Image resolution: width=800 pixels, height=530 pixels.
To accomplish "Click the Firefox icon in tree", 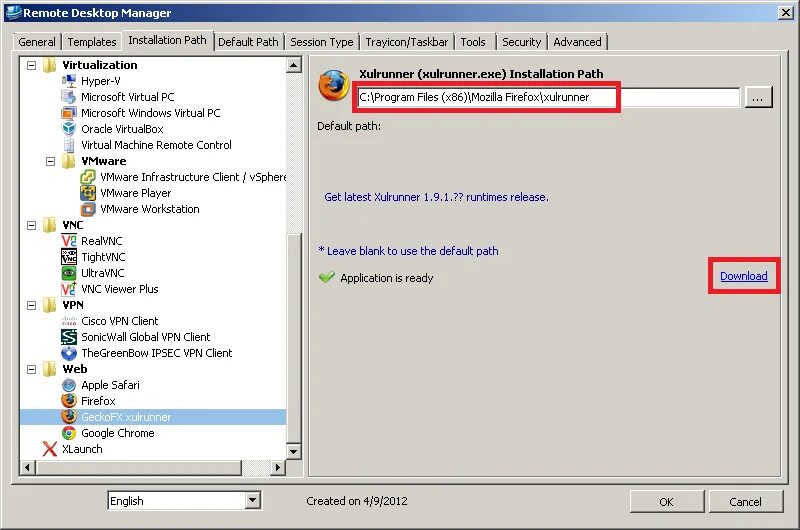I will (69, 400).
